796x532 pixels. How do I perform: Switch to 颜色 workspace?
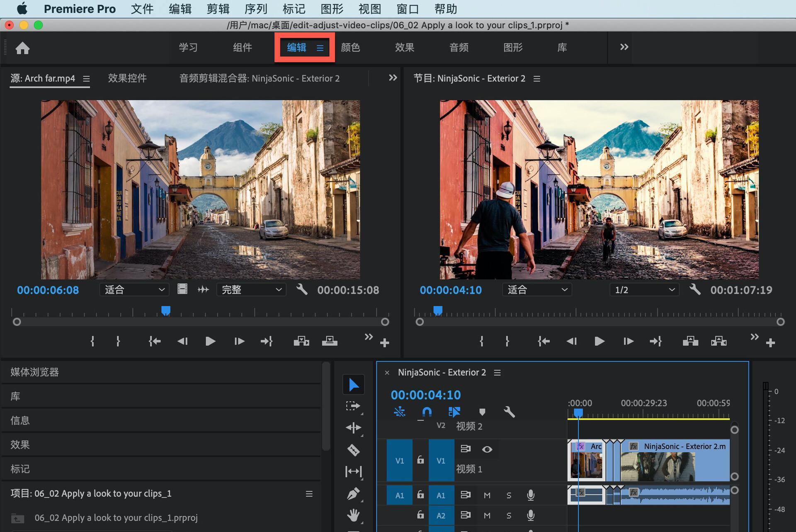(350, 47)
